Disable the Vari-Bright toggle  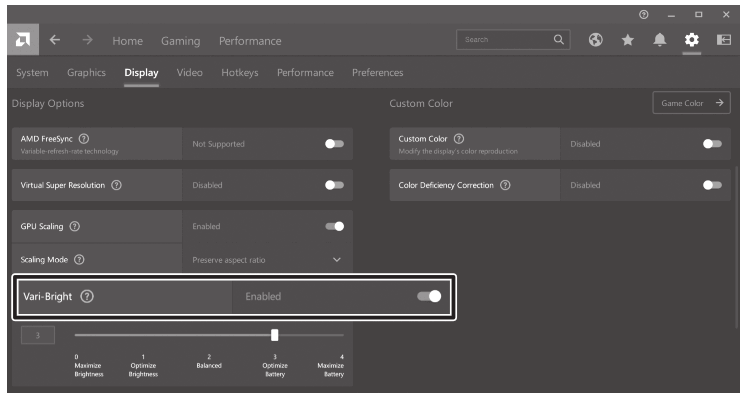tap(428, 297)
